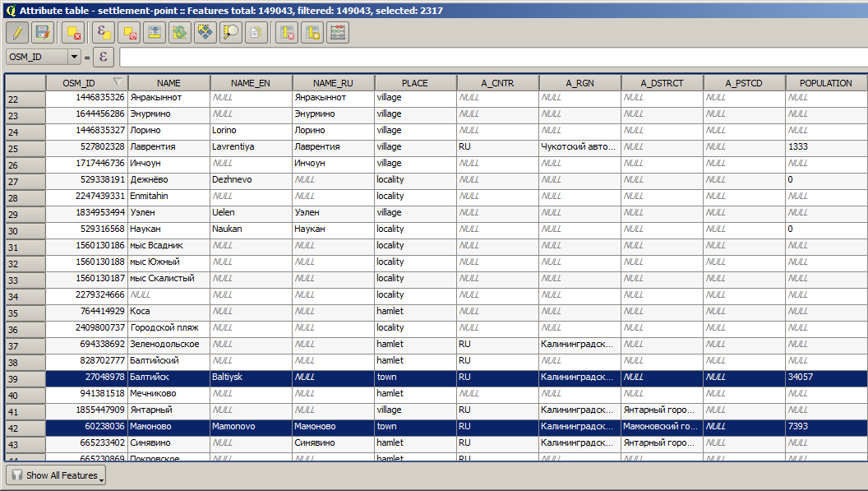Pan map to the selected rows
The width and height of the screenshot is (868, 491).
coord(205,32)
